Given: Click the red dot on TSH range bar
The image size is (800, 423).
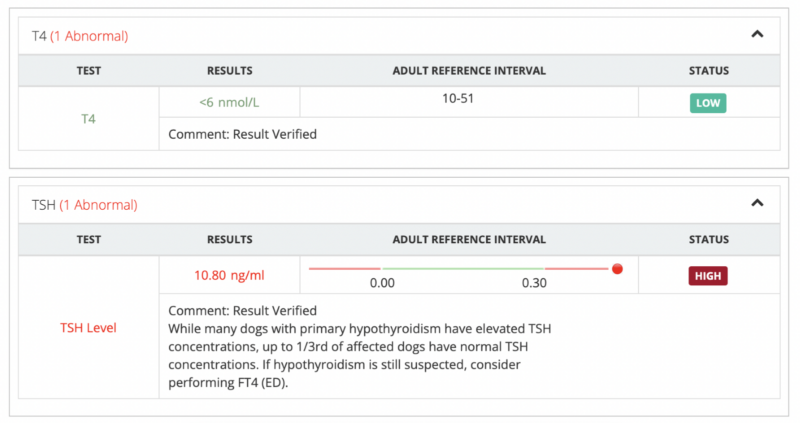Looking at the screenshot, I should 617,269.
